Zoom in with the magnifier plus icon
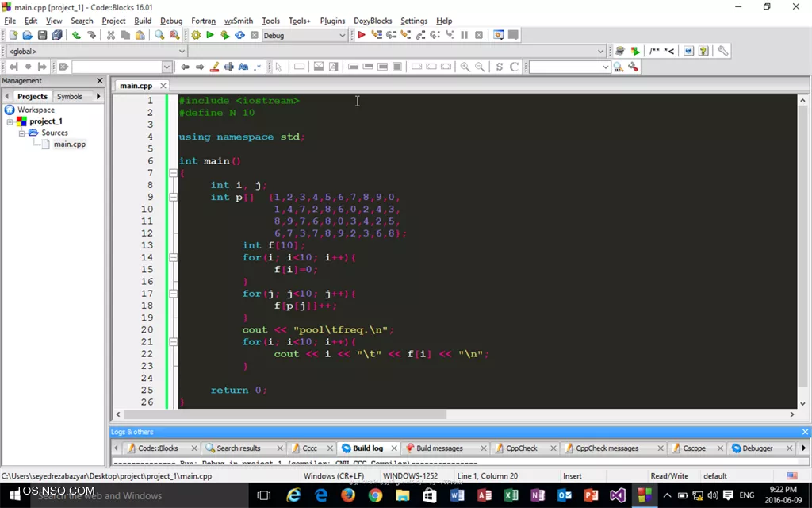The height and width of the screenshot is (508, 812). 465,67
